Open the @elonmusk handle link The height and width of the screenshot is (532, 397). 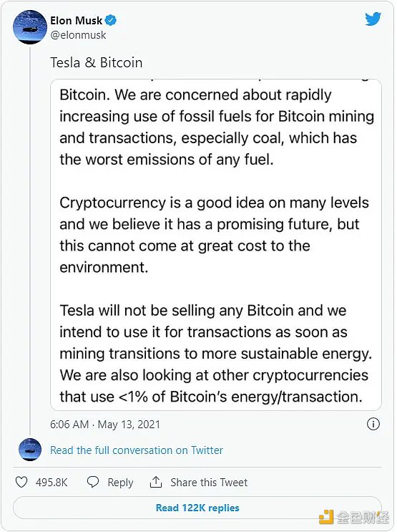pyautogui.click(x=78, y=35)
